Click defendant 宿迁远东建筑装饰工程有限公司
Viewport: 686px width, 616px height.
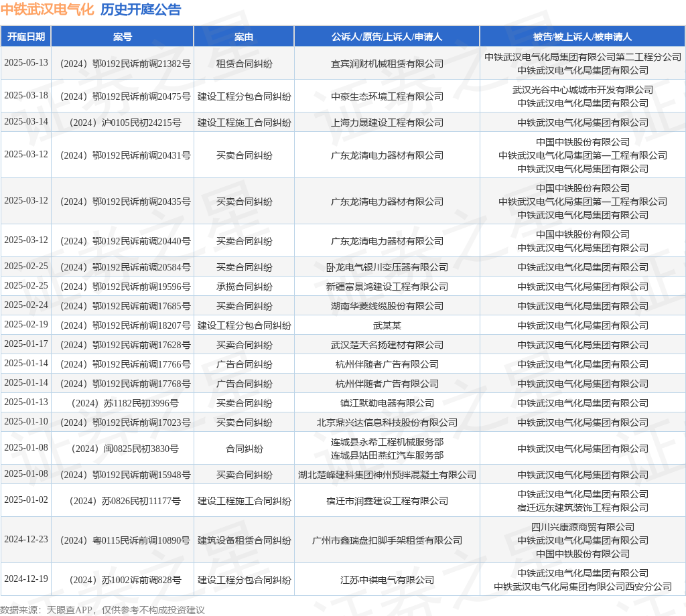(x=583, y=508)
